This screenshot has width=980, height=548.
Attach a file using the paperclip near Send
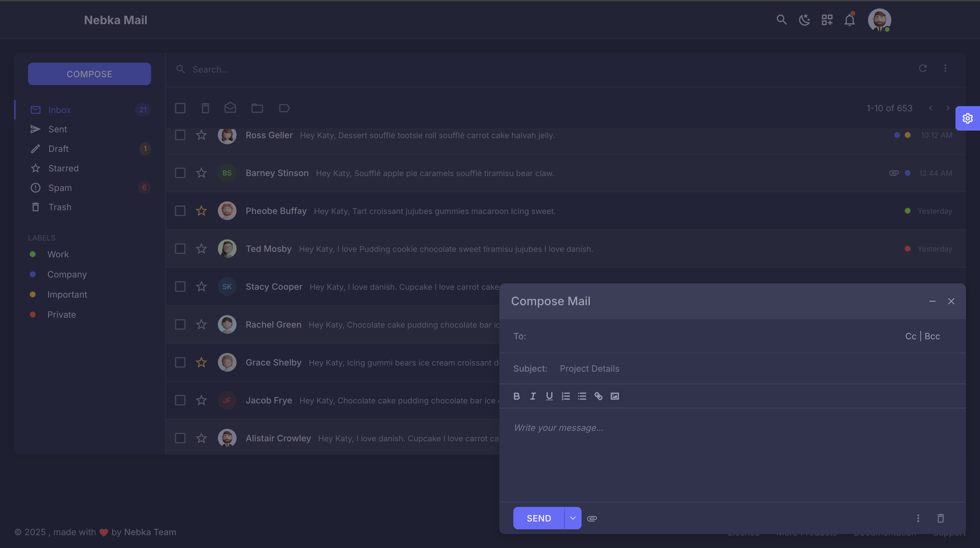click(591, 518)
